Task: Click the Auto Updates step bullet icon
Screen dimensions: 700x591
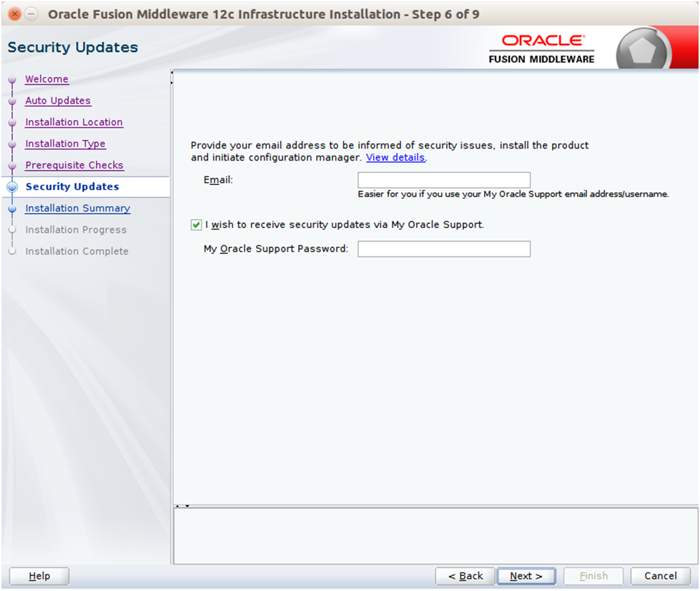Action: (x=12, y=101)
